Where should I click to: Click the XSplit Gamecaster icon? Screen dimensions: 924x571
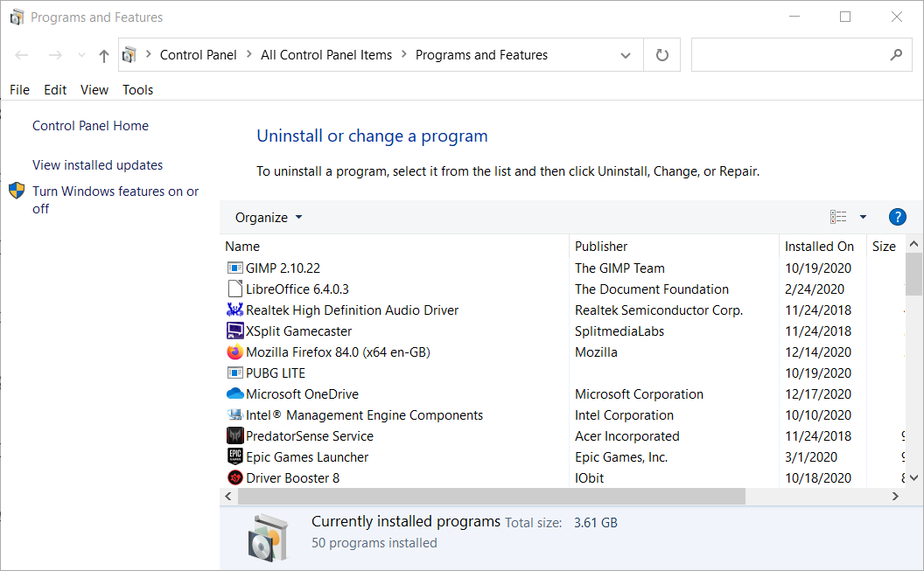click(x=235, y=331)
